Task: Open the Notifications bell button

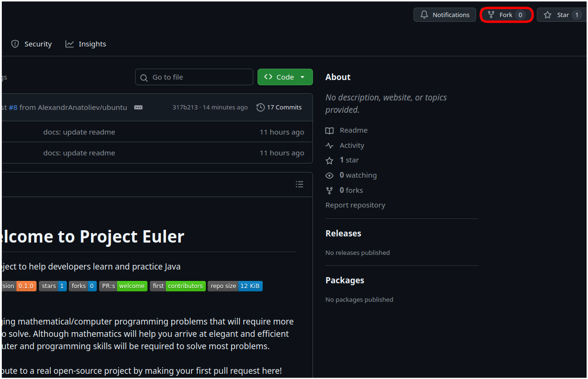Action: pyautogui.click(x=444, y=15)
